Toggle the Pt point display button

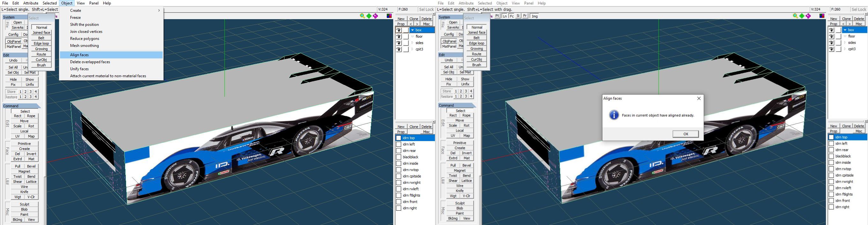(497, 16)
